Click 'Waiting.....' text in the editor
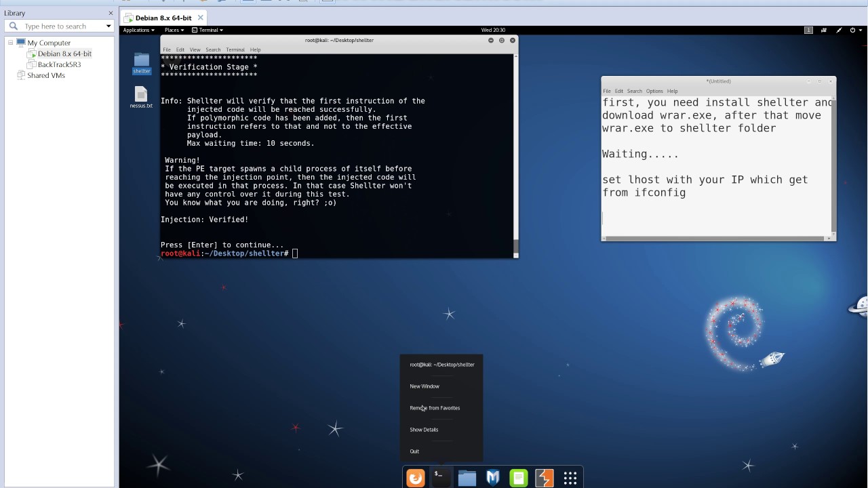 tap(640, 154)
